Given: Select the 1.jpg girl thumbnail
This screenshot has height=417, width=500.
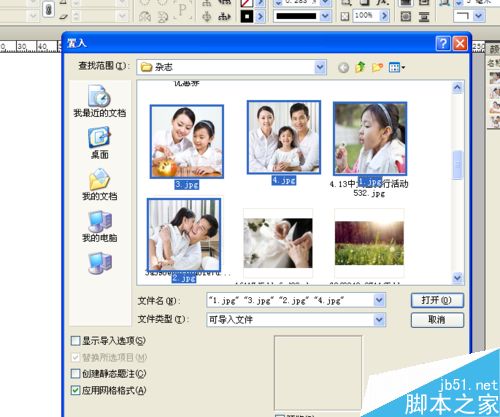Looking at the screenshot, I should click(x=370, y=139).
